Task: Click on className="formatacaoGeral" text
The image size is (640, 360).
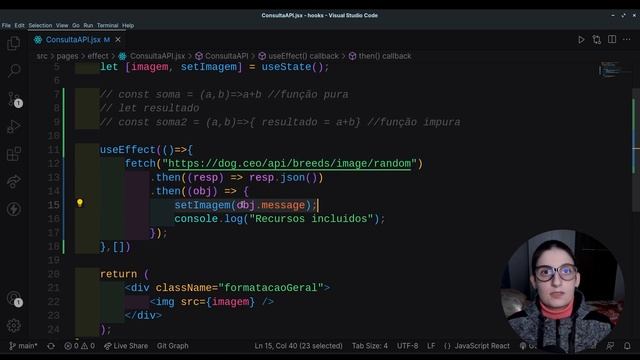Action: click(x=239, y=288)
